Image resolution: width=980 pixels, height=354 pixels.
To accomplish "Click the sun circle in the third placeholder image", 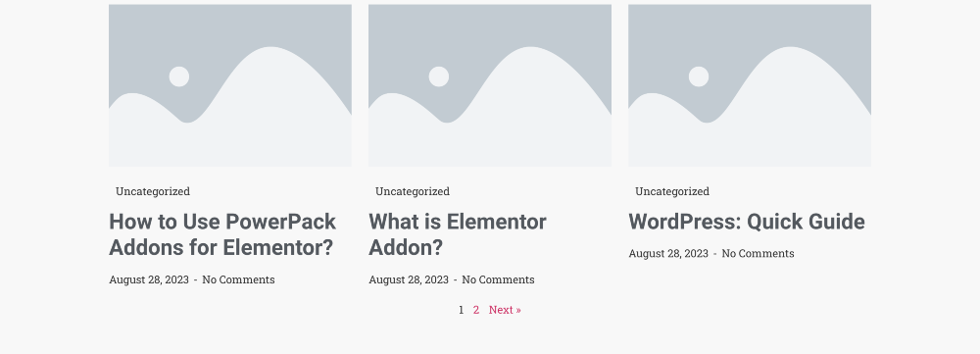I will 699,76.
